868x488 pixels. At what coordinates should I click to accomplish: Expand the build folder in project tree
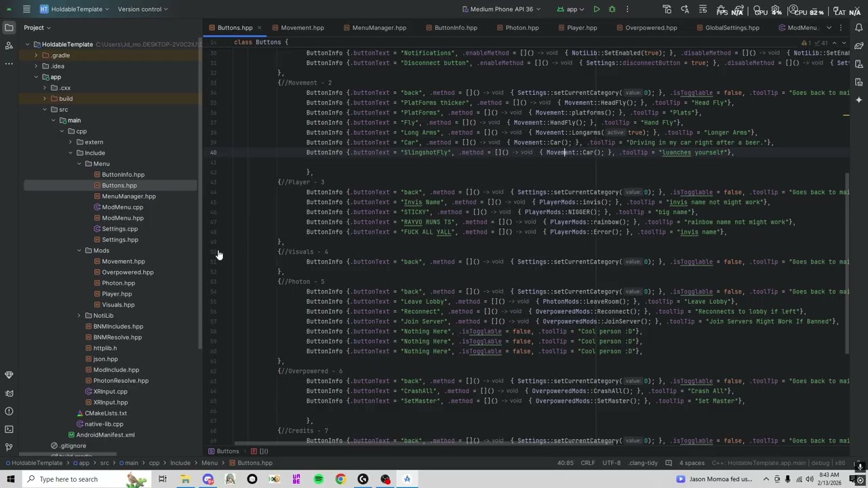coord(45,99)
